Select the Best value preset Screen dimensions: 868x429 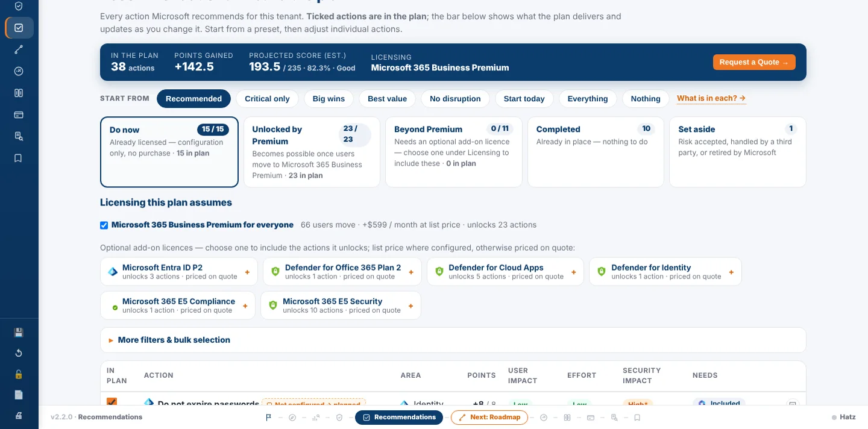pyautogui.click(x=387, y=99)
